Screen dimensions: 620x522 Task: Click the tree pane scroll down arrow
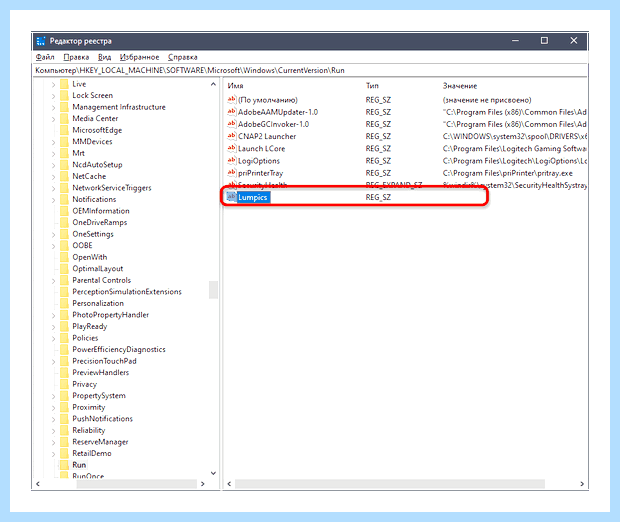click(213, 473)
